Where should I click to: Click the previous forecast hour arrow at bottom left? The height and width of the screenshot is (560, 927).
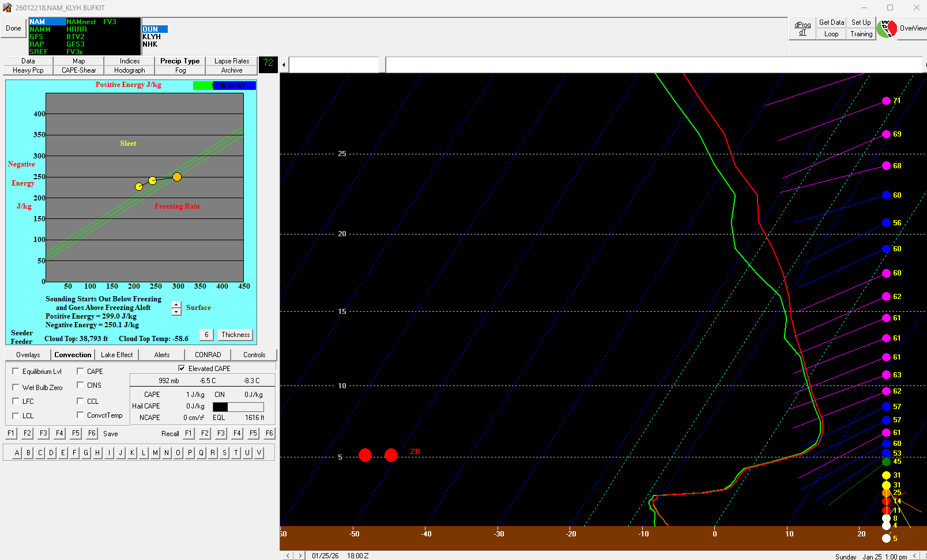click(x=288, y=555)
